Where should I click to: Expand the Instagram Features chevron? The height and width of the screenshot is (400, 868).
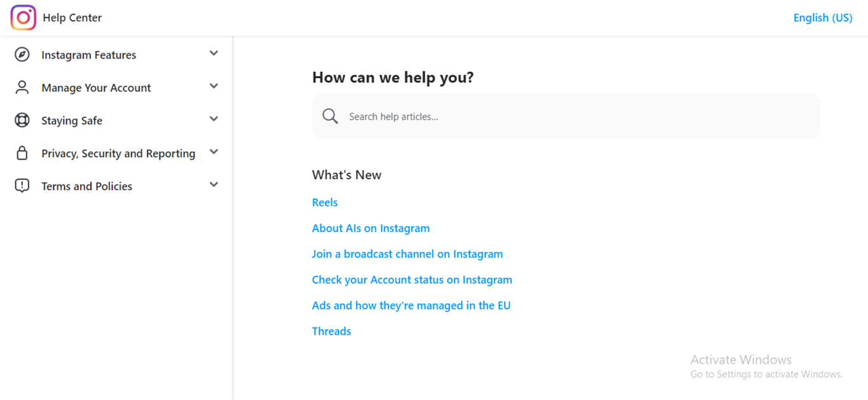[214, 54]
